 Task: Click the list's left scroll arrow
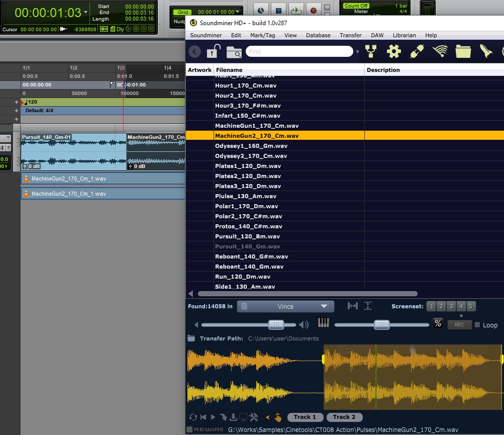190,293
